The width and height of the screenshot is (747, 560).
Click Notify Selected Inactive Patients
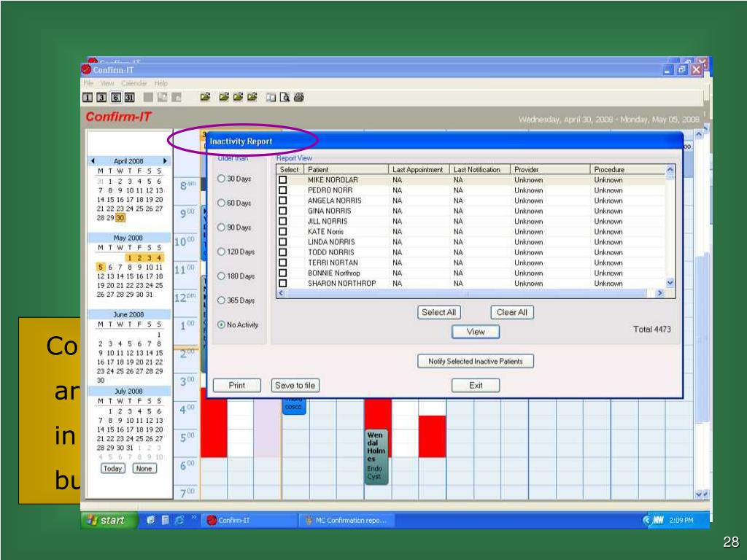coord(476,362)
